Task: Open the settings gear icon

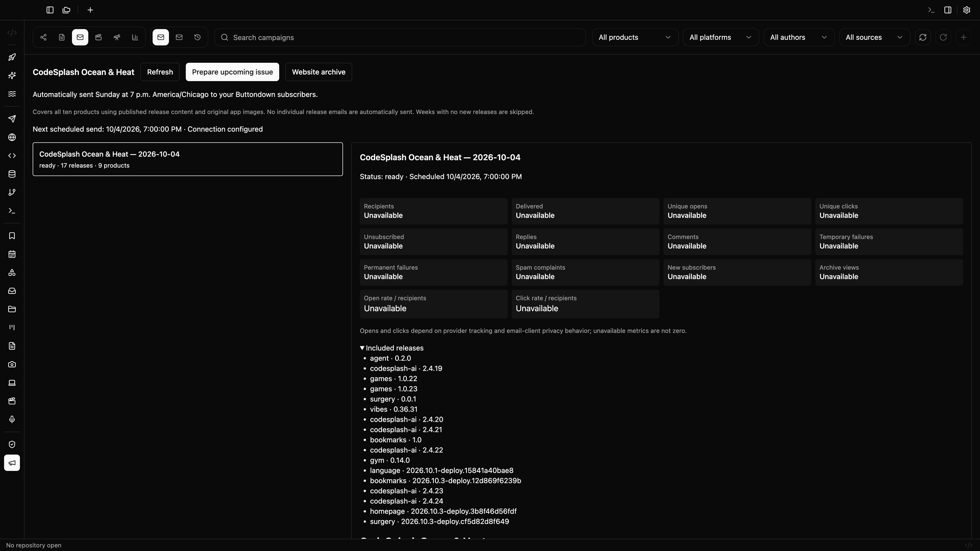Action: (x=967, y=10)
